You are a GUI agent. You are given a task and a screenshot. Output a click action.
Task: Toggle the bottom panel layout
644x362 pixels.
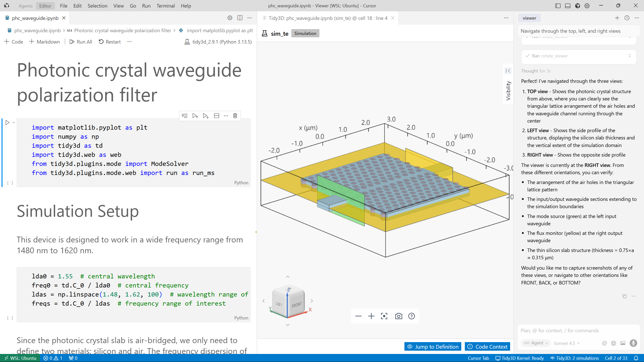click(567, 6)
